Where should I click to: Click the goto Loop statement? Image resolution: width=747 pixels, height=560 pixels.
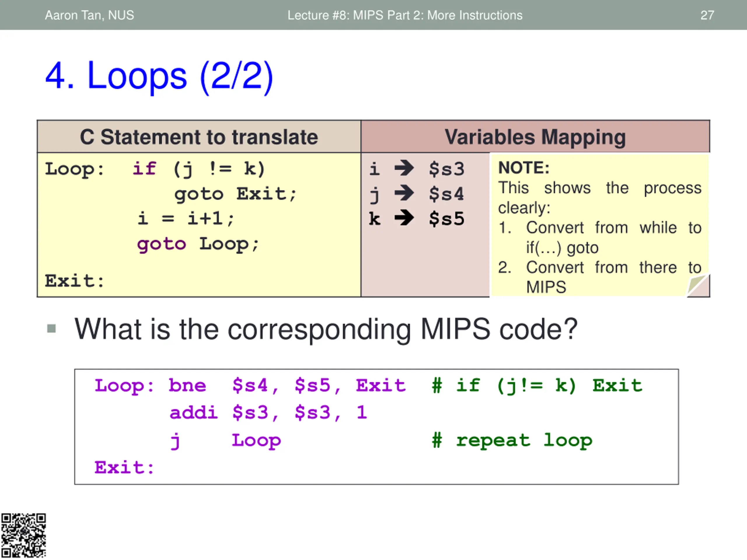198,244
